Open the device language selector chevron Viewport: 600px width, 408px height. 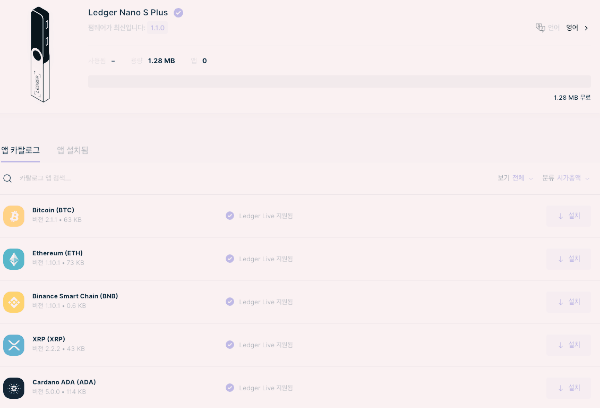point(586,28)
